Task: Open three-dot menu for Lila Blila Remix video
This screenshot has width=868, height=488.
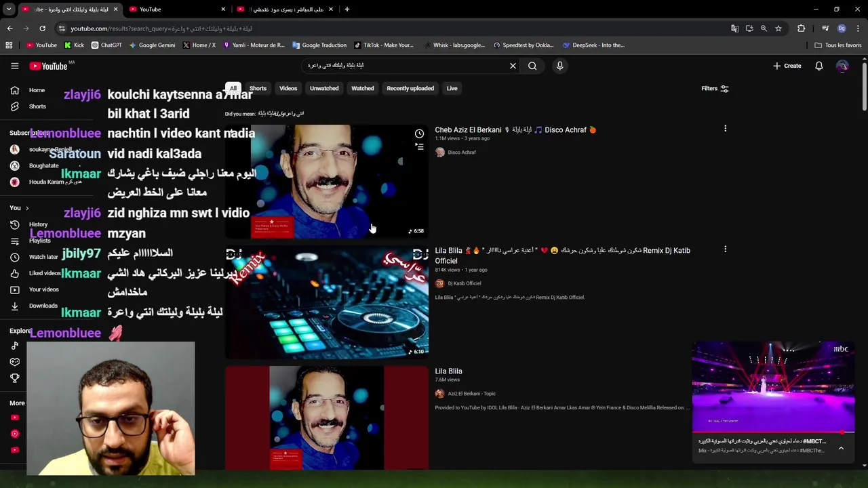Action: (725, 249)
